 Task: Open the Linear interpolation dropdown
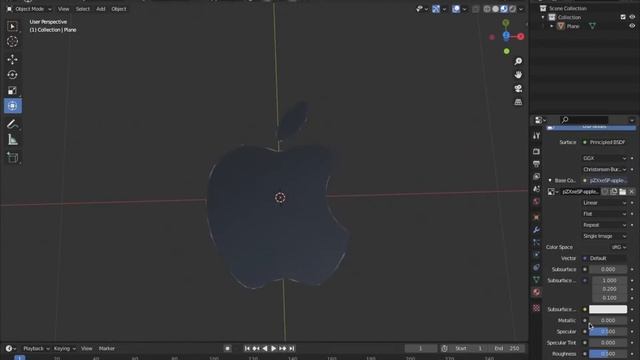point(604,203)
